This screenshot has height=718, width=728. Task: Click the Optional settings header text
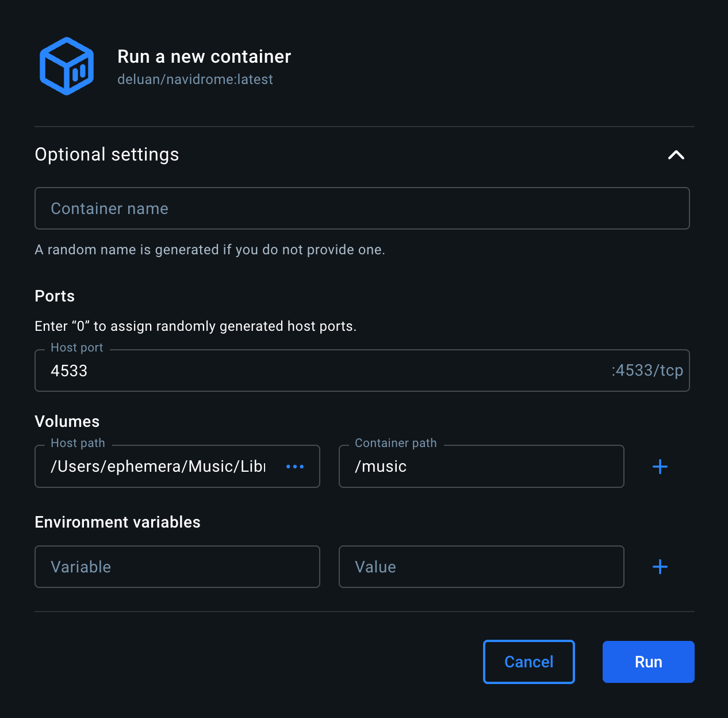pyautogui.click(x=107, y=154)
